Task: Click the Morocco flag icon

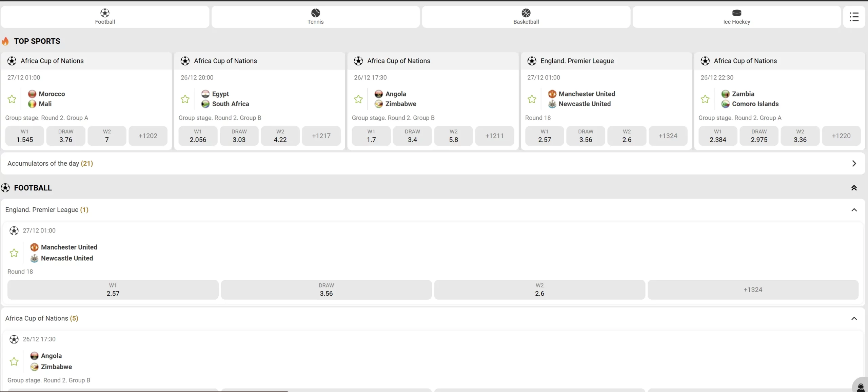Action: tap(32, 94)
